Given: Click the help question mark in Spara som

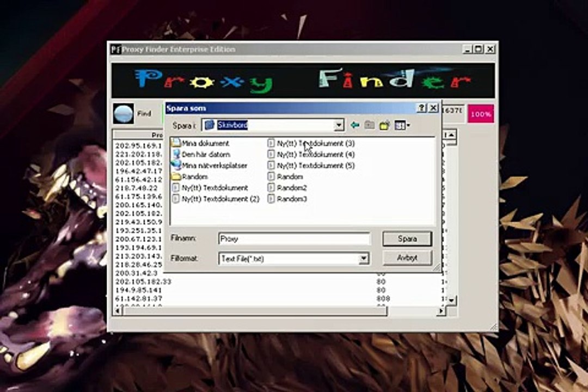Looking at the screenshot, I should [x=421, y=108].
